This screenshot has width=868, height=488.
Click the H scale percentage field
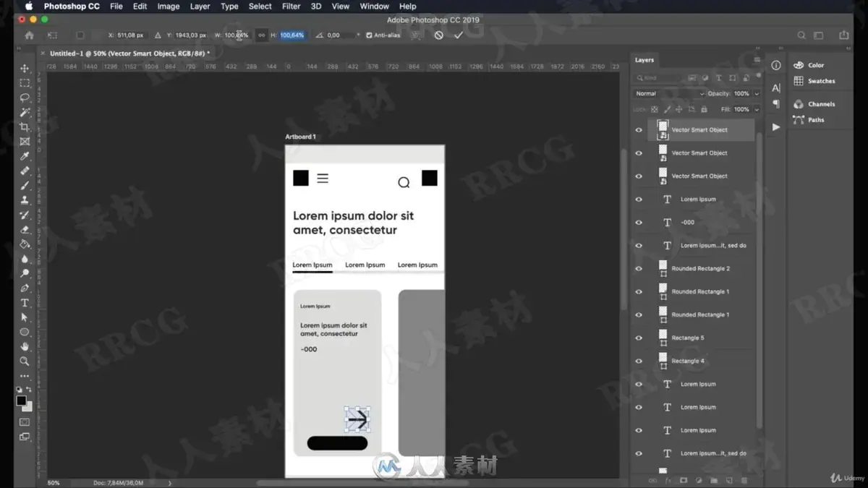pos(292,35)
